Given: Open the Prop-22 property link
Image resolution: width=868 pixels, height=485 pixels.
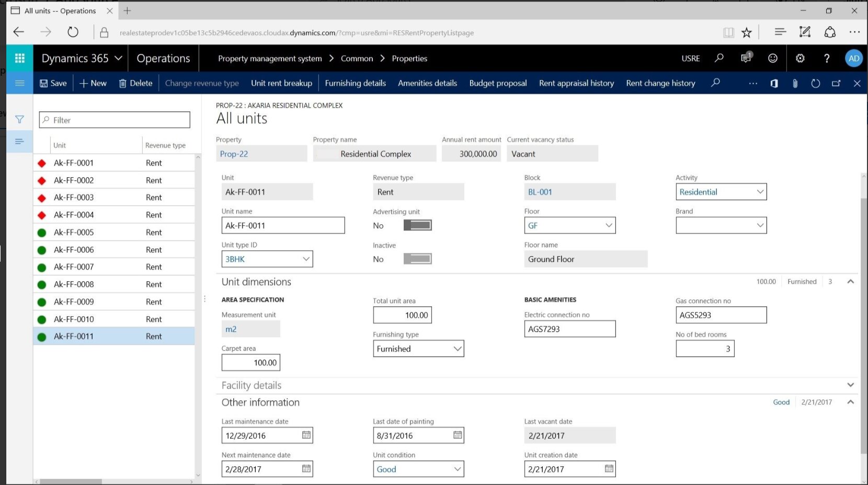Looking at the screenshot, I should tap(234, 154).
